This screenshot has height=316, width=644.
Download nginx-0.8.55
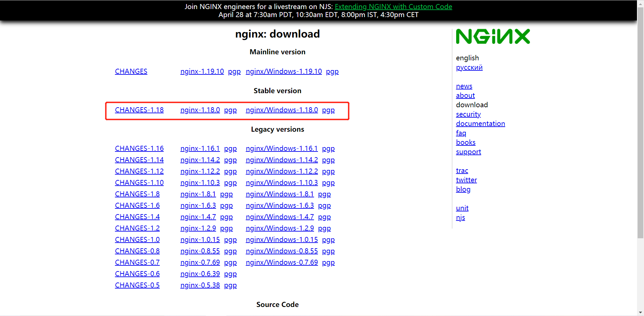click(x=200, y=251)
